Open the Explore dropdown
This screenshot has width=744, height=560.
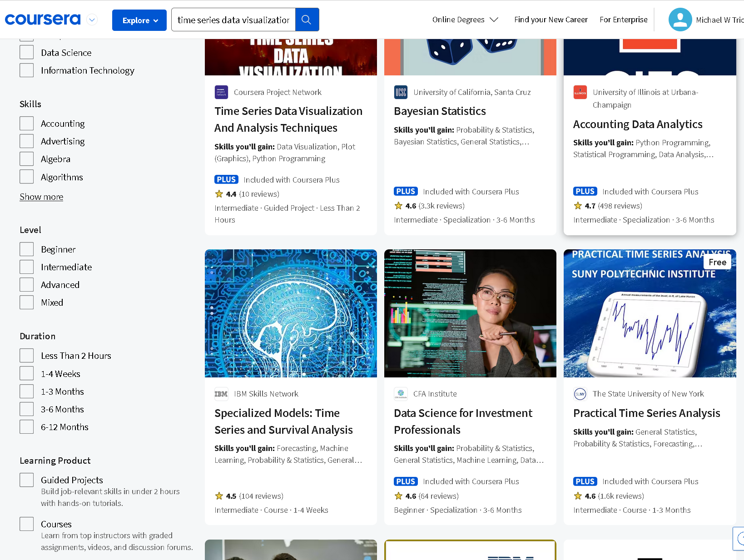click(139, 20)
